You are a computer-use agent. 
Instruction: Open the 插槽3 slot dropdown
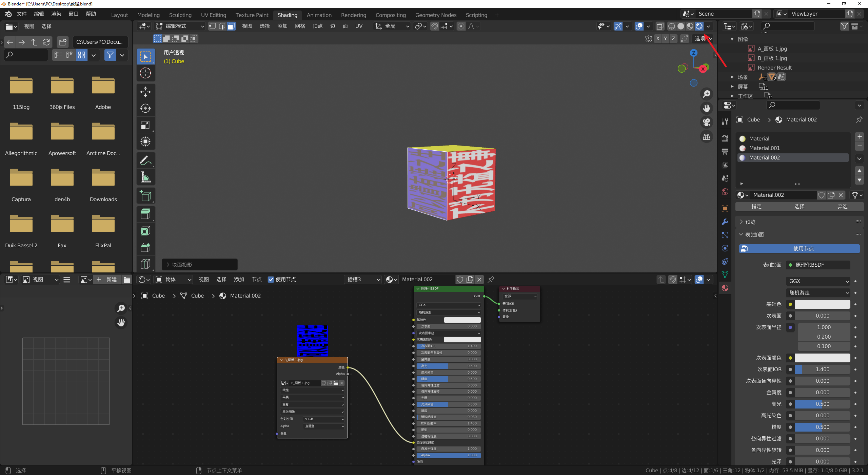(362, 280)
